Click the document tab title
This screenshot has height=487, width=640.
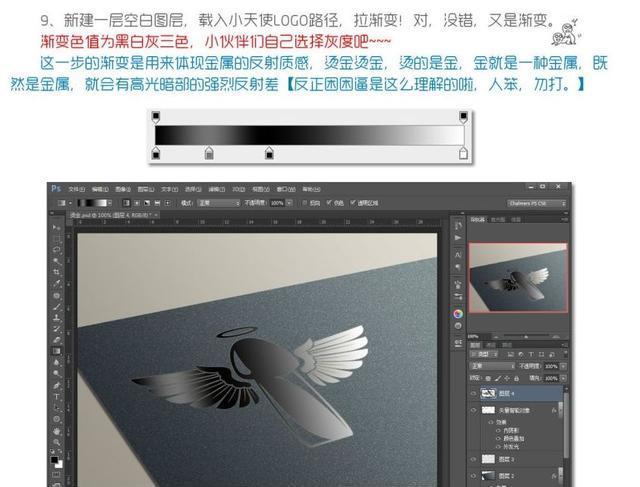pos(110,215)
